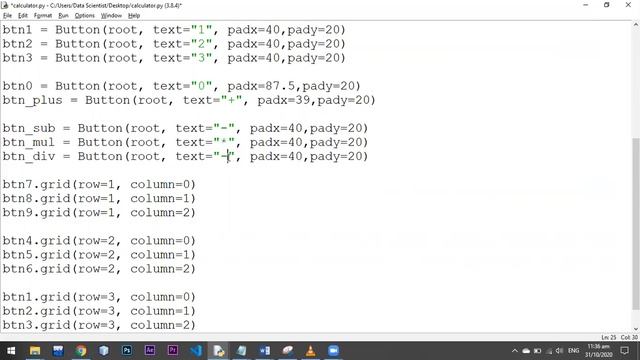Open the Run menu
Viewport: 640px width, 360px height.
(x=63, y=16)
